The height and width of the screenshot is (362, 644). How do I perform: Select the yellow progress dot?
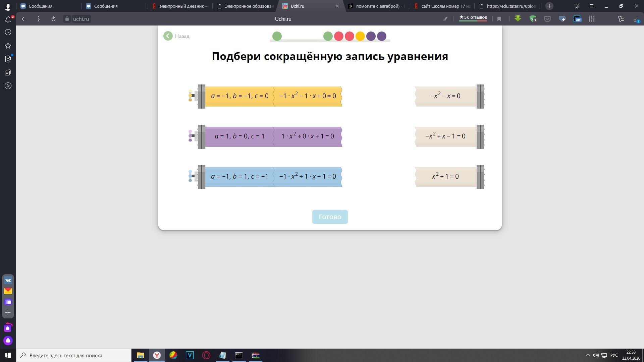coord(360,36)
